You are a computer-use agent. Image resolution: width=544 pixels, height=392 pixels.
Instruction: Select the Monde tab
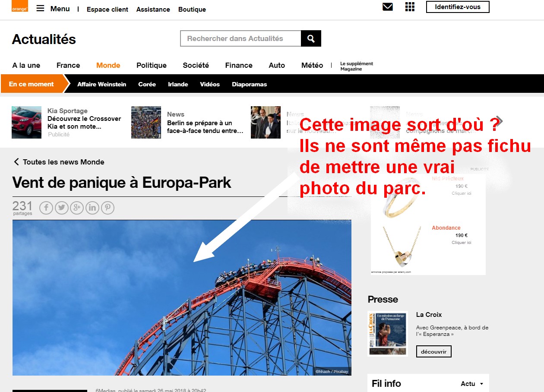click(108, 65)
